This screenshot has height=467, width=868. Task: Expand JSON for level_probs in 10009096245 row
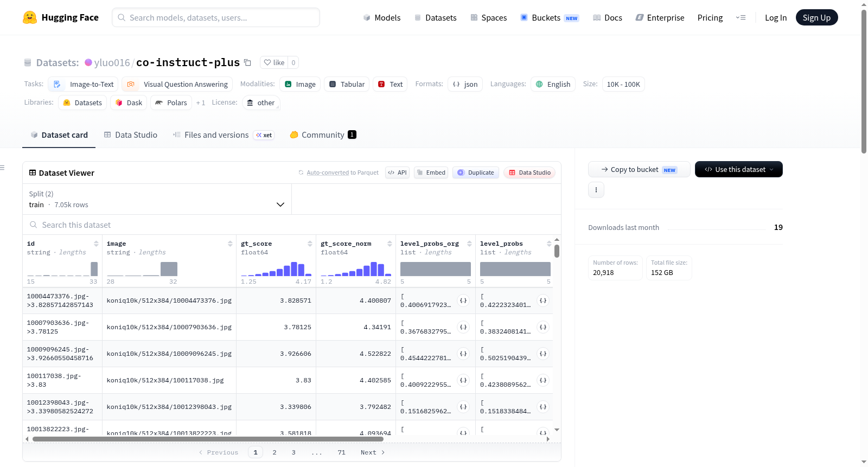(543, 354)
